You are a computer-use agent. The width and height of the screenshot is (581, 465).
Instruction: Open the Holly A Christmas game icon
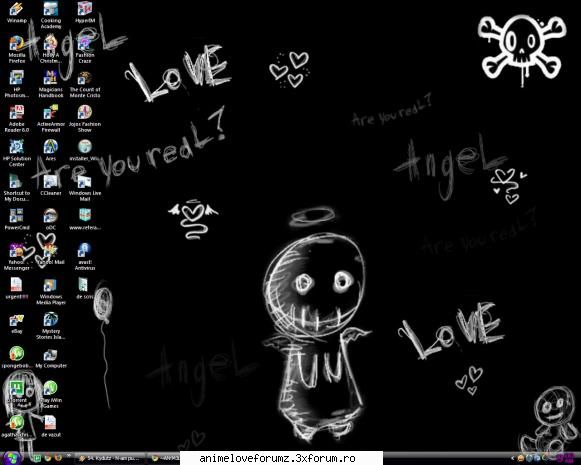[x=51, y=50]
